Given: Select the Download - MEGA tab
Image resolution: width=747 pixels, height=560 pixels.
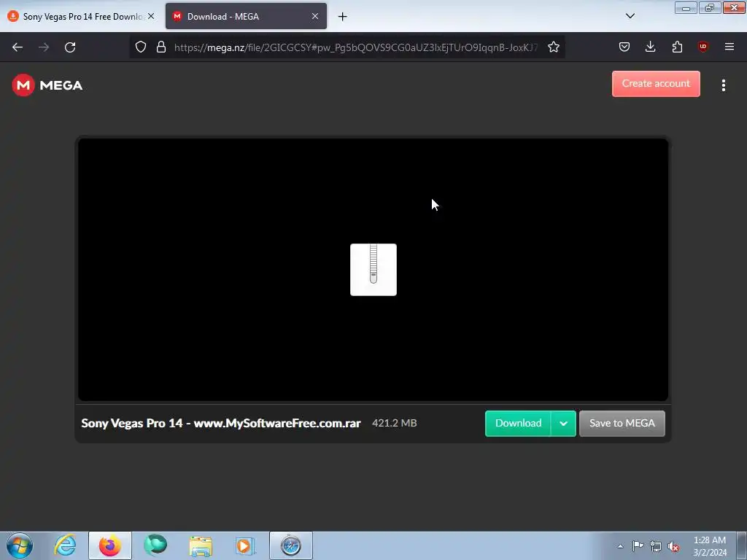Looking at the screenshot, I should coord(246,17).
